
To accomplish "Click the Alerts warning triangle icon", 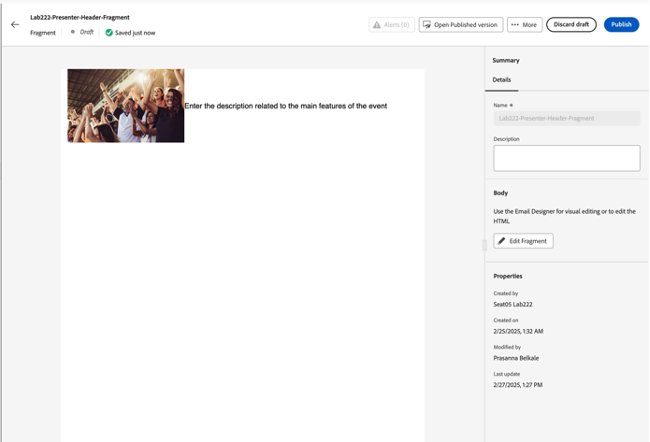I will tap(378, 25).
